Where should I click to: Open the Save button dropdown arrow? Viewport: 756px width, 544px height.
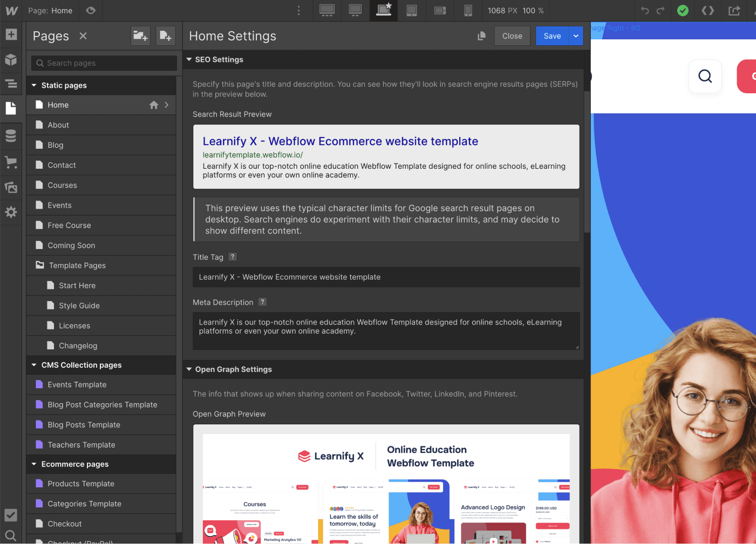pyautogui.click(x=576, y=36)
